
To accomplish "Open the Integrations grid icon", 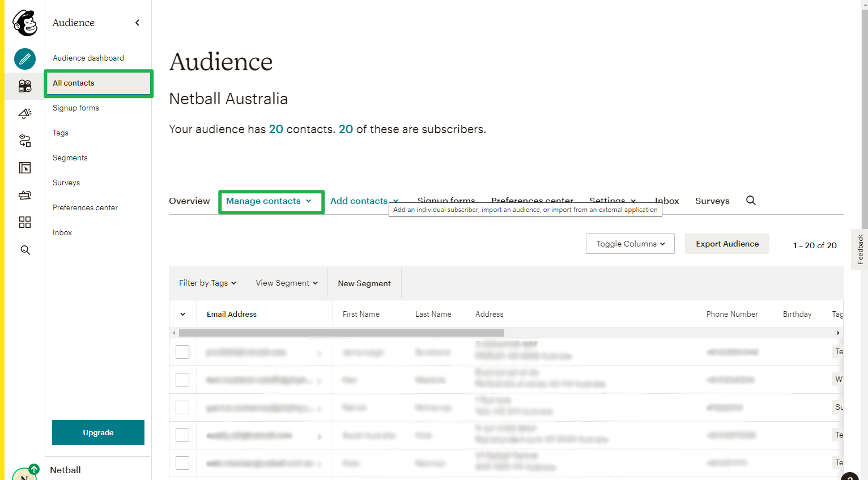I will 25,222.
